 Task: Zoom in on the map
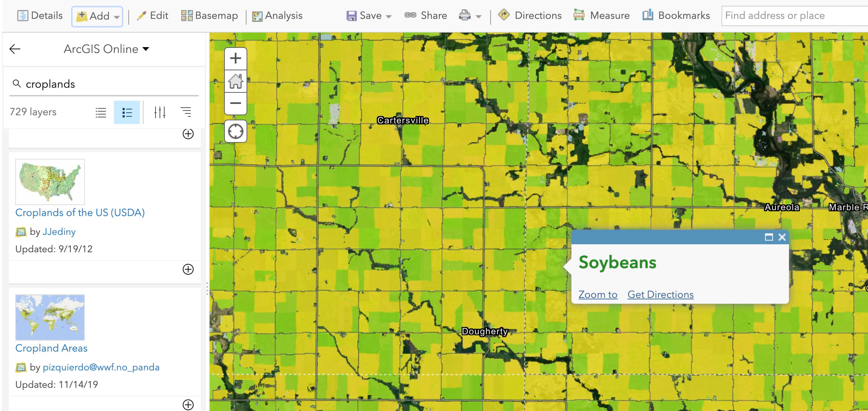coord(236,58)
